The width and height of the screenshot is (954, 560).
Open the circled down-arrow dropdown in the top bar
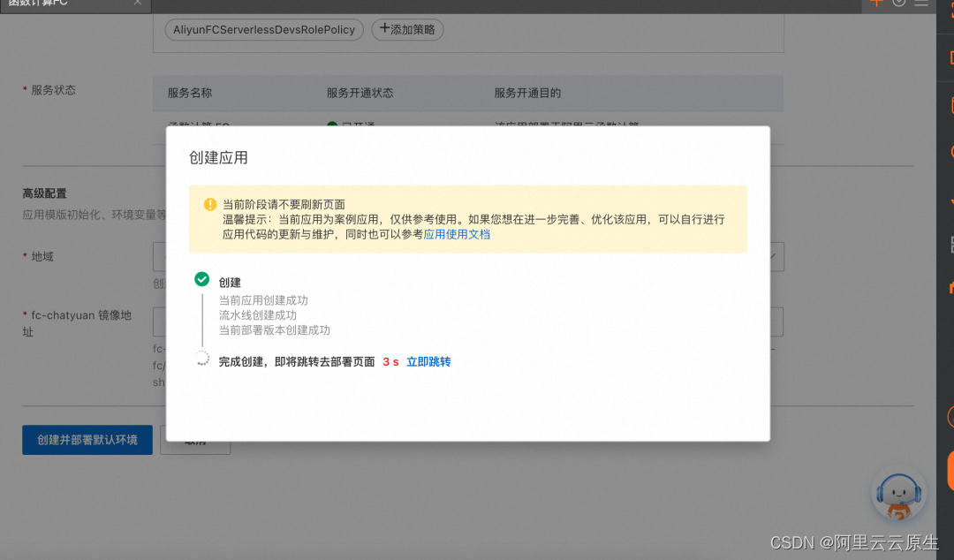pos(899,4)
